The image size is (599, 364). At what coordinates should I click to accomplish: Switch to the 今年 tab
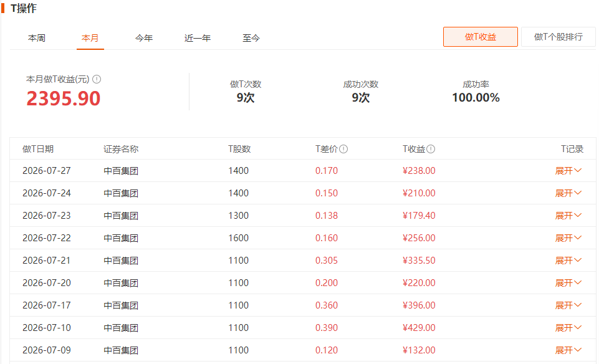[x=143, y=38]
